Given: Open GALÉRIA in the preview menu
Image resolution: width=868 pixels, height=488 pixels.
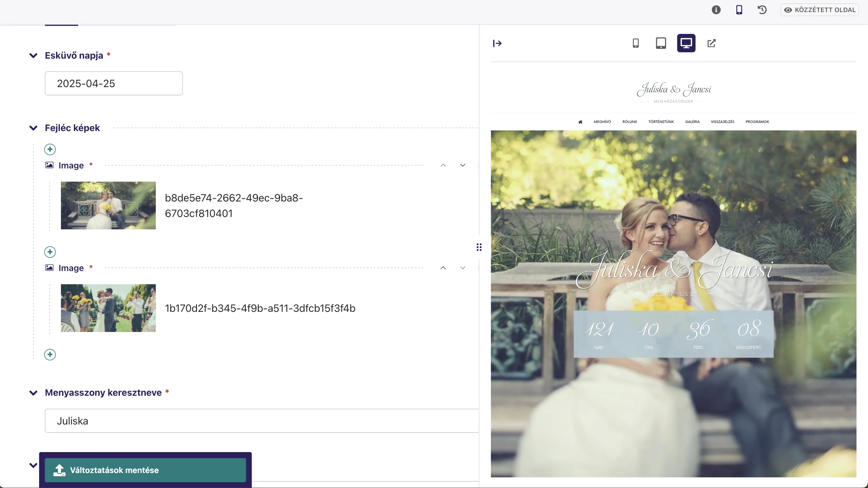Looking at the screenshot, I should [692, 122].
